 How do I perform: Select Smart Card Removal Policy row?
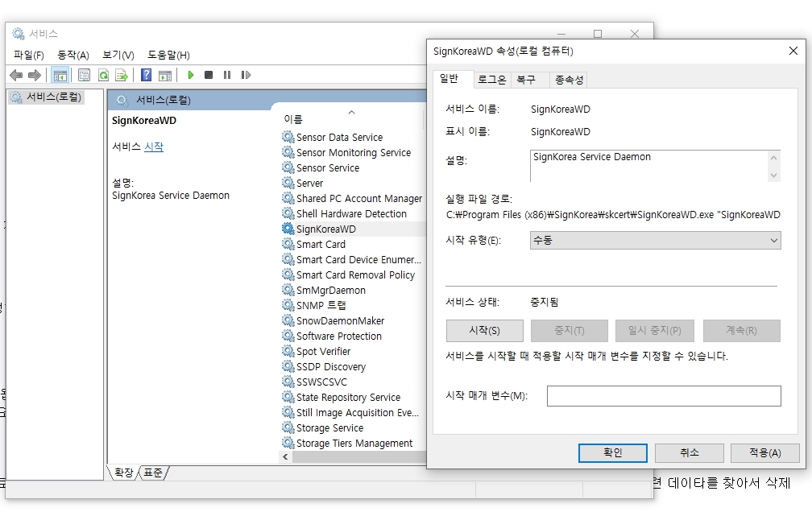pyautogui.click(x=353, y=275)
